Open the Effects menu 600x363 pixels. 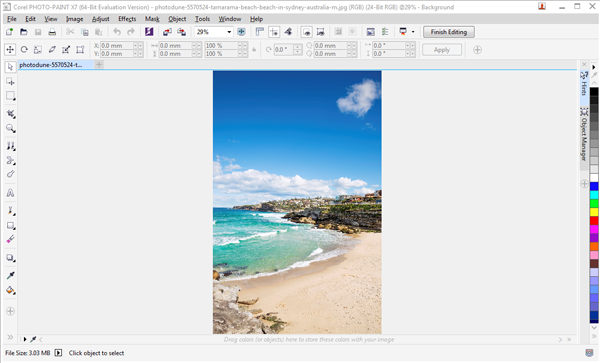click(127, 19)
